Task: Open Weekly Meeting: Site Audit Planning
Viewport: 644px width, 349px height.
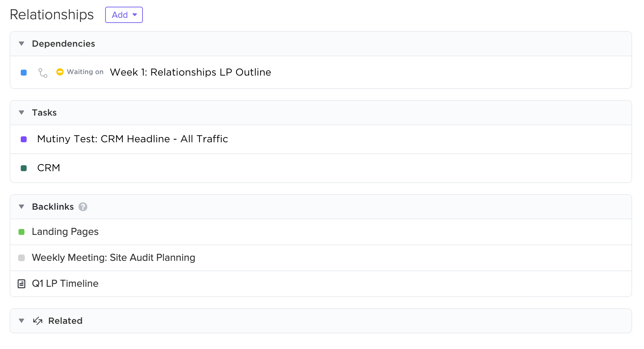Action: pos(113,257)
